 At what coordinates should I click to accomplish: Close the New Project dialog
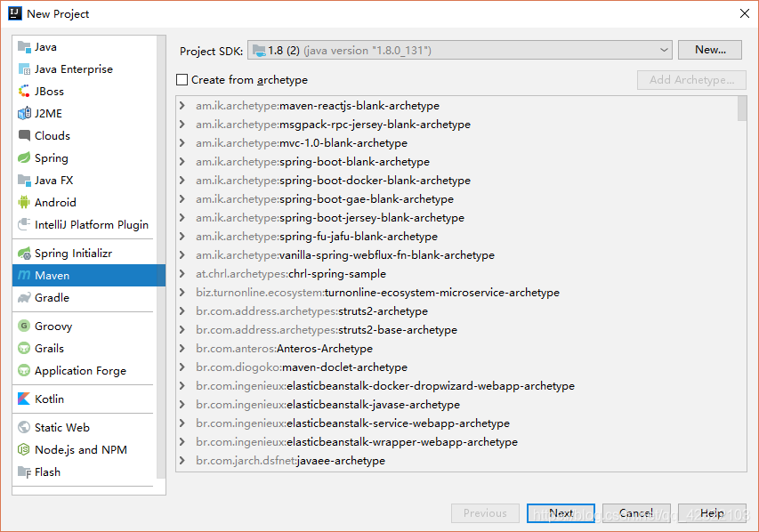(x=745, y=13)
